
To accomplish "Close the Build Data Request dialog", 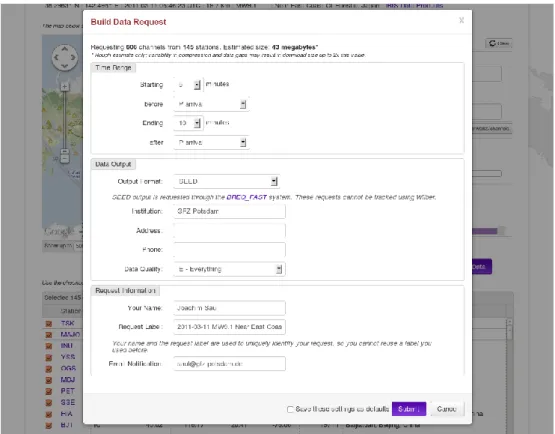I will coord(461,21).
